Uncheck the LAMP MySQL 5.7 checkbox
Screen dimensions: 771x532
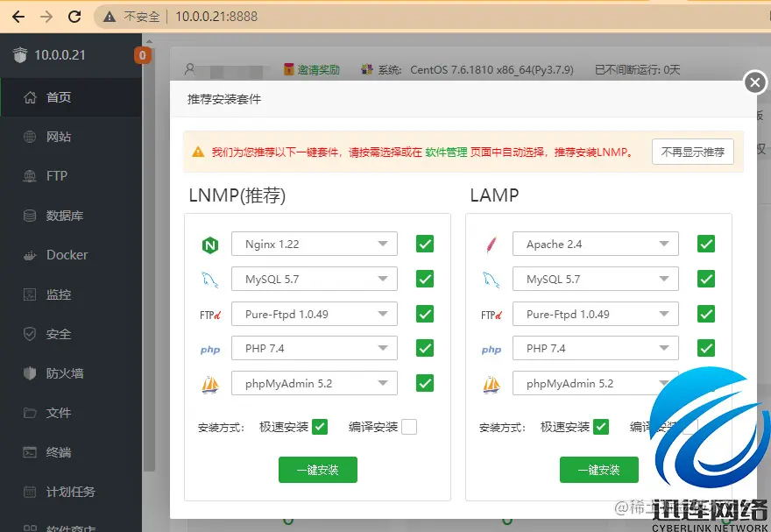706,279
